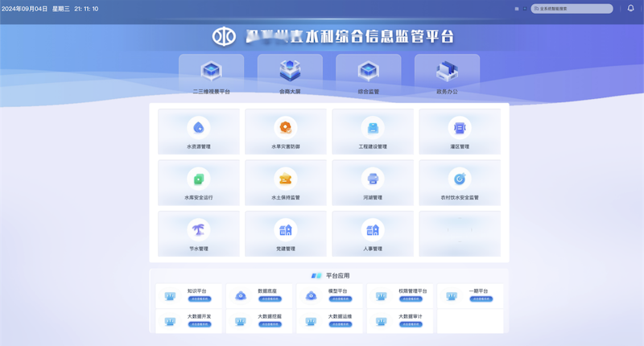Click the 知识平台 monitor icon
This screenshot has height=346, width=644.
coord(170,296)
